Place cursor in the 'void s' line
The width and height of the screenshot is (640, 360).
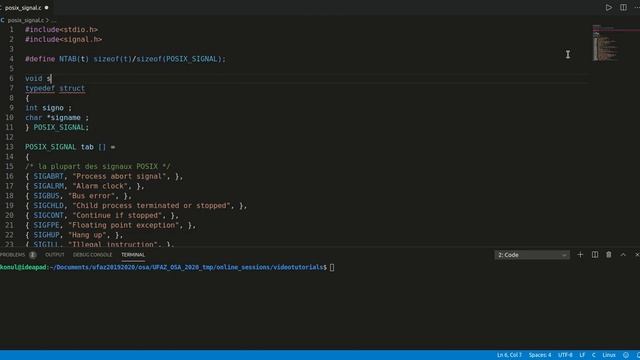pyautogui.click(x=38, y=78)
